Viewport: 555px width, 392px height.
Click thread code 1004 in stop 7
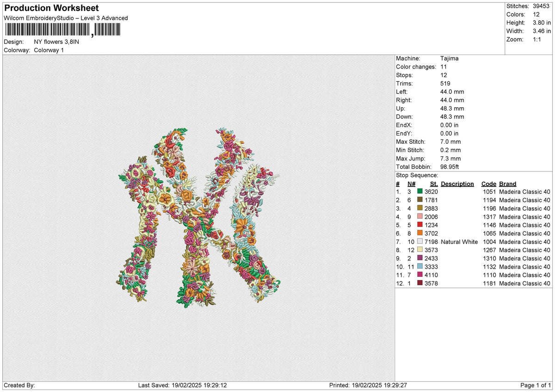(489, 241)
